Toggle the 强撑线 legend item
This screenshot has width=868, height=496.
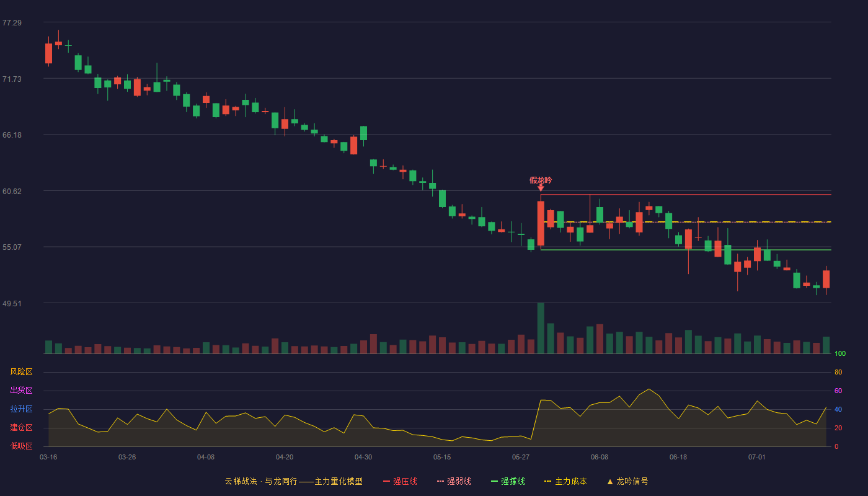click(x=508, y=481)
